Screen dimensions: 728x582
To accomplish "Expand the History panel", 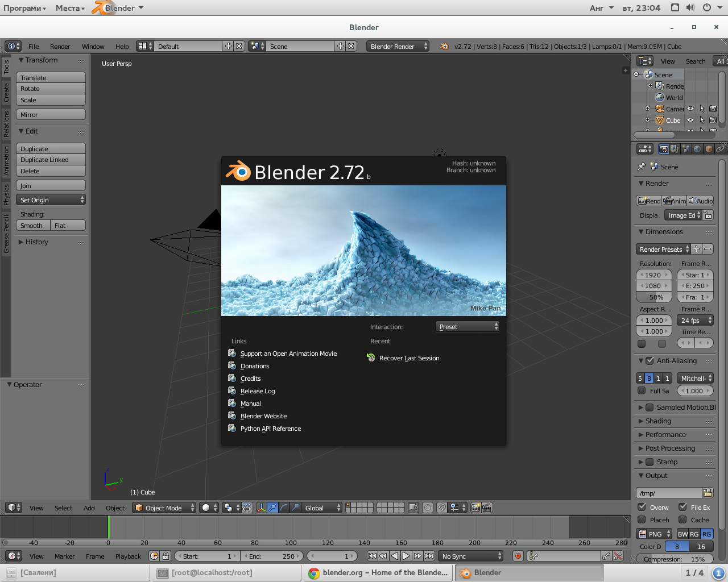I will point(36,242).
